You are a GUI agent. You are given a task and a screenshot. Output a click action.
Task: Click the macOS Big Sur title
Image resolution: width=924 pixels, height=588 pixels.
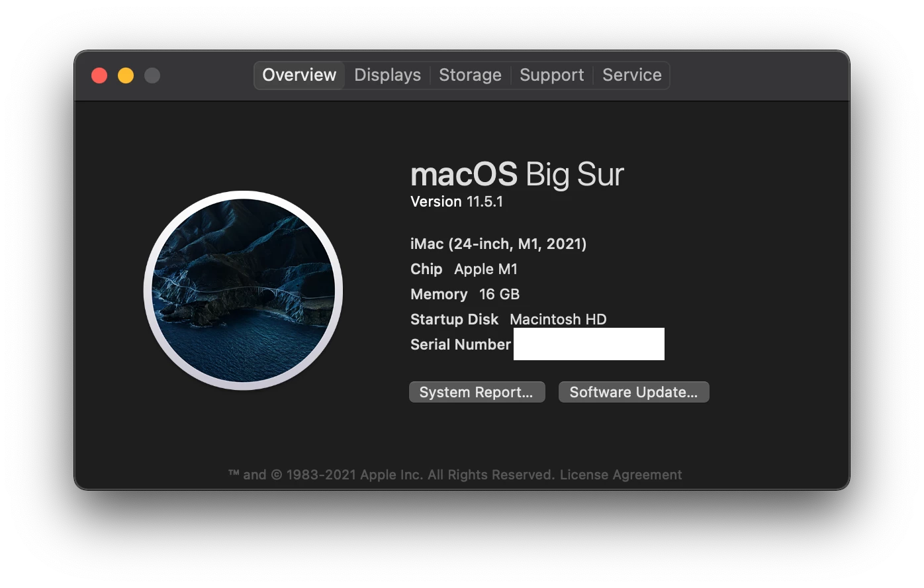point(517,174)
